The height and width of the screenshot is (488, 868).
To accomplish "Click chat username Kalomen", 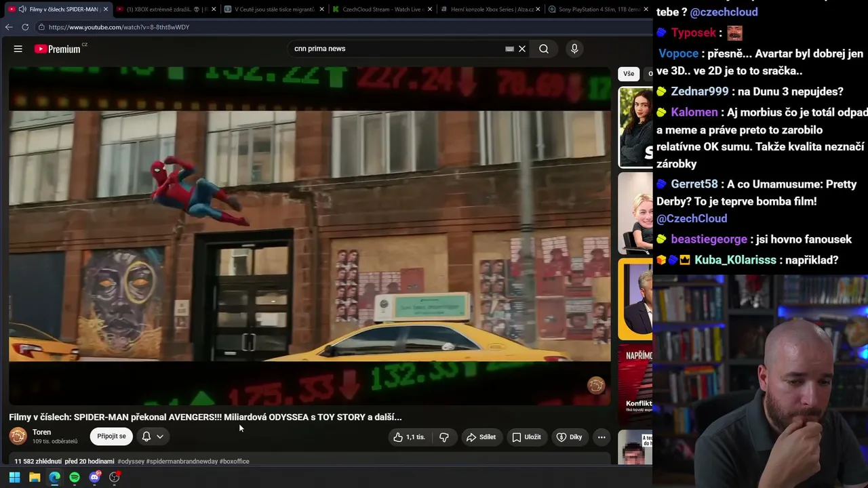I will click(x=694, y=113).
